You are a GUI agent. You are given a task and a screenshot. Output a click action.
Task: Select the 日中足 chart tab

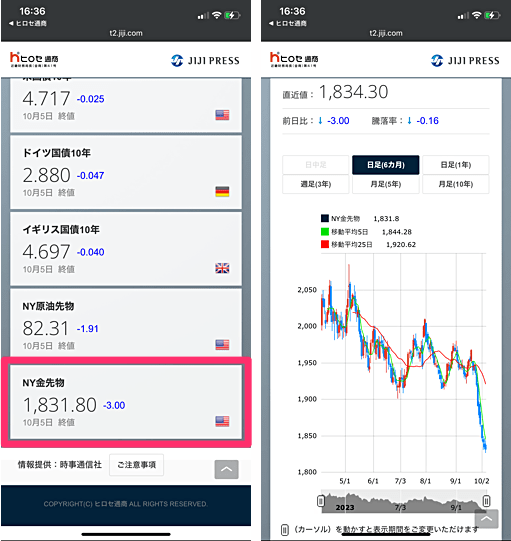(316, 165)
